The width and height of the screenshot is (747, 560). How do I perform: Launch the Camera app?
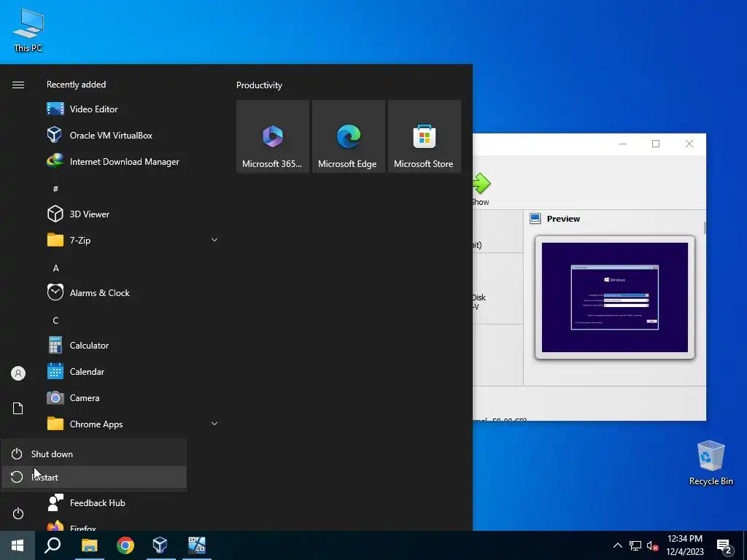tap(132, 397)
